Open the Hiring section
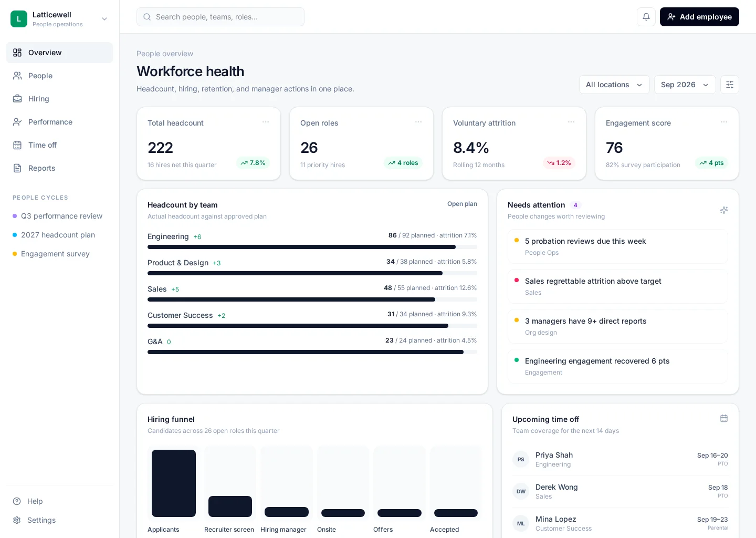This screenshot has height=538, width=756. (x=59, y=99)
